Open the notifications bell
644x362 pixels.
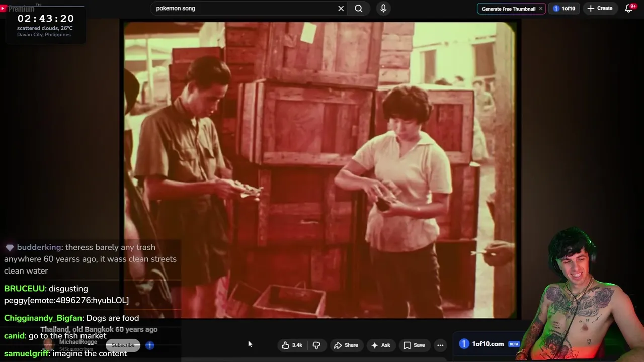pos(629,8)
